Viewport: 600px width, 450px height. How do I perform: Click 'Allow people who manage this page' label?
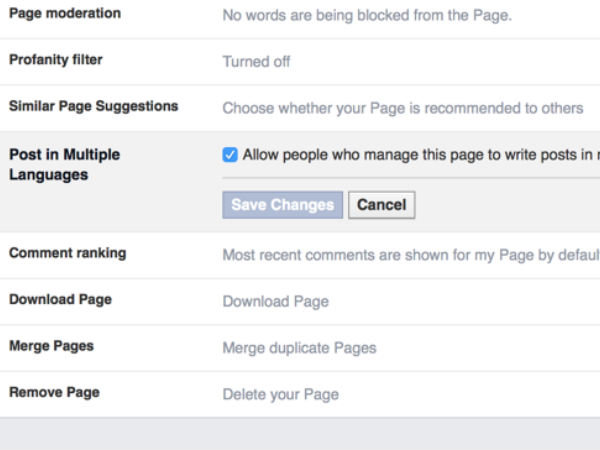click(x=420, y=155)
